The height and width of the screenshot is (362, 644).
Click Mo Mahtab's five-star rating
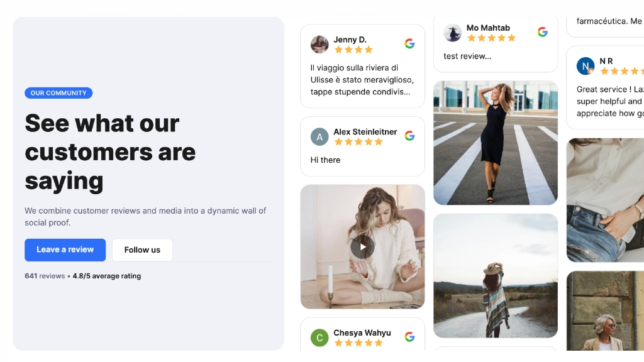[x=491, y=38]
